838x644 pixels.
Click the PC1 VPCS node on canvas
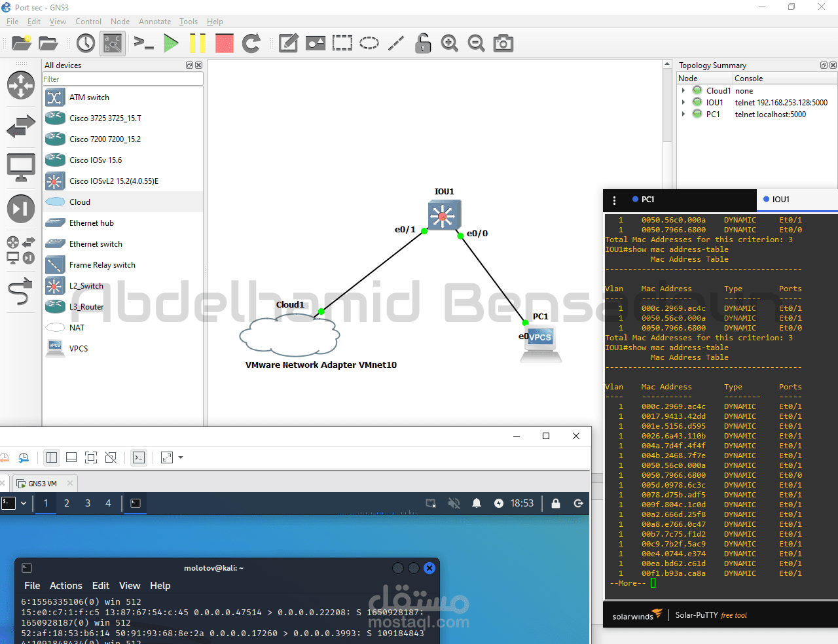pyautogui.click(x=541, y=344)
